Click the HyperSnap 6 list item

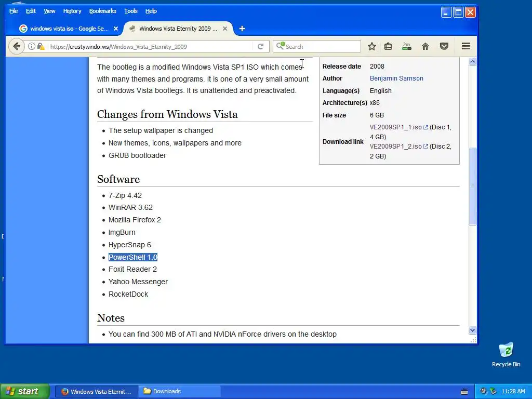tap(129, 245)
